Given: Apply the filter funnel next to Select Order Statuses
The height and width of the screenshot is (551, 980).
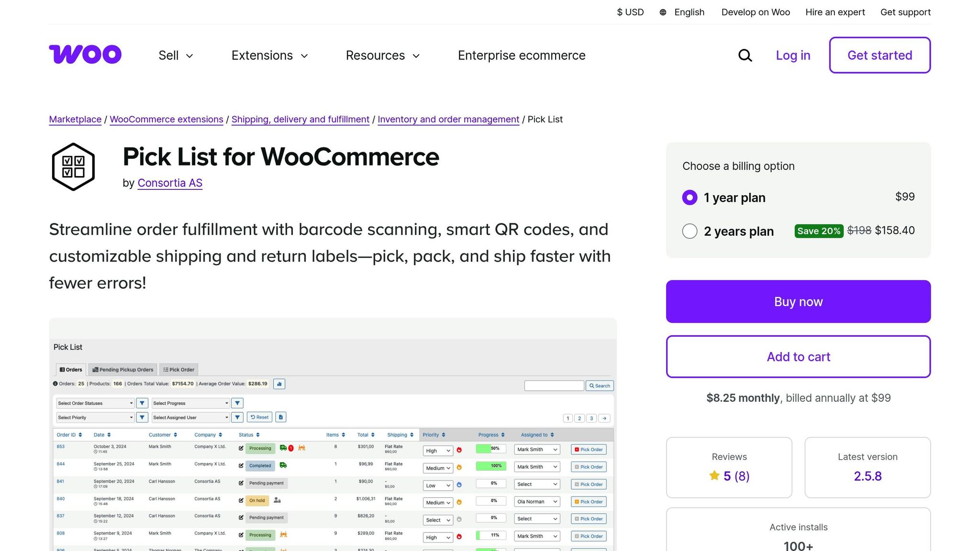Looking at the screenshot, I should click(x=142, y=403).
